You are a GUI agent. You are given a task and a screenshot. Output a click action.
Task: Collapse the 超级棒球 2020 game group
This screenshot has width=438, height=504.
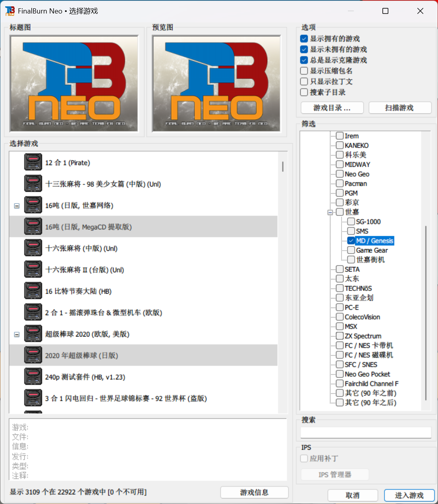point(17,335)
